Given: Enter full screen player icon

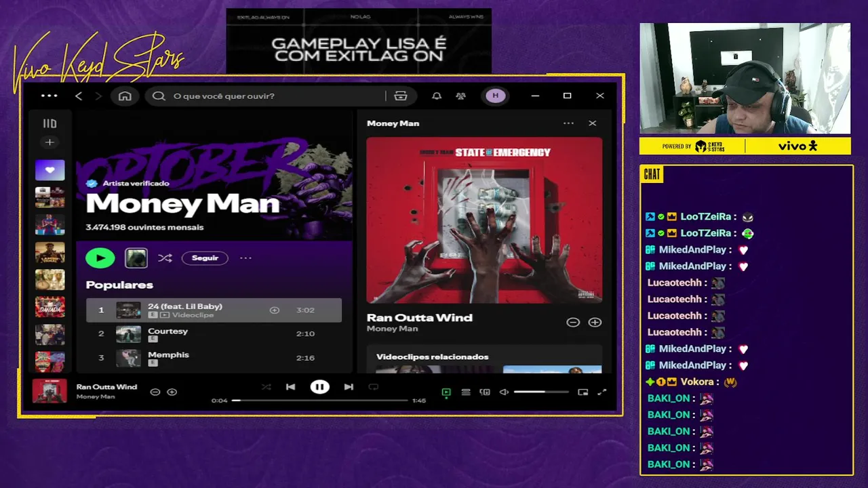Looking at the screenshot, I should [x=601, y=392].
